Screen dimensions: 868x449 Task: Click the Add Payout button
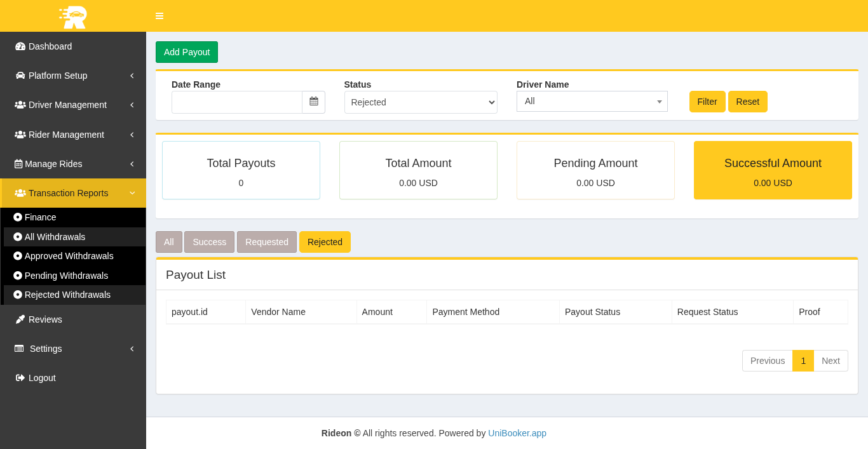(x=187, y=52)
